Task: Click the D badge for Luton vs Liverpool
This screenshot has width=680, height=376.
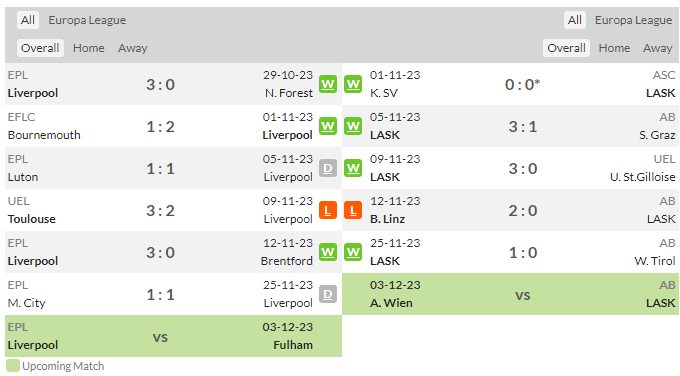Action: (x=328, y=168)
